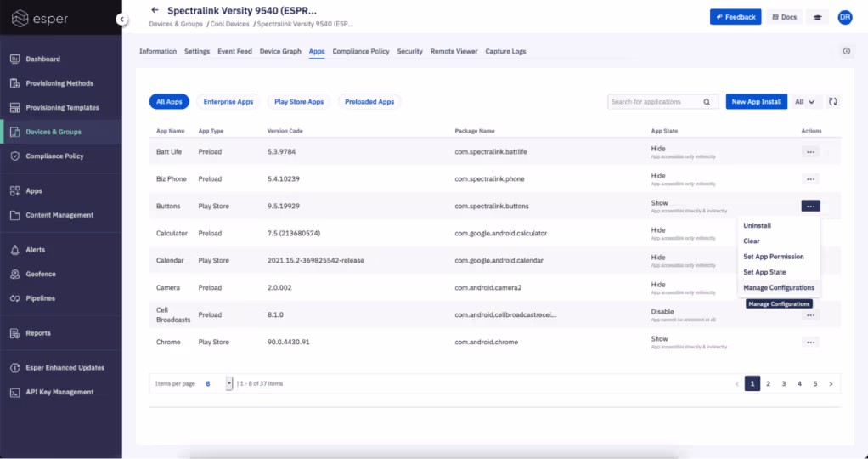Image resolution: width=868 pixels, height=459 pixels.
Task: Switch to the Information tab
Action: pyautogui.click(x=158, y=51)
